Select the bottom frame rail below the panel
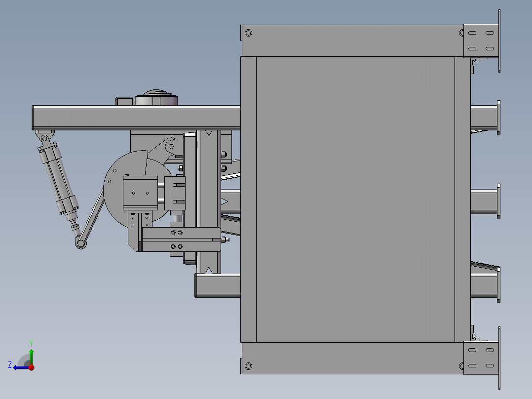Screen dimensions: 532x399 [x=352, y=358]
